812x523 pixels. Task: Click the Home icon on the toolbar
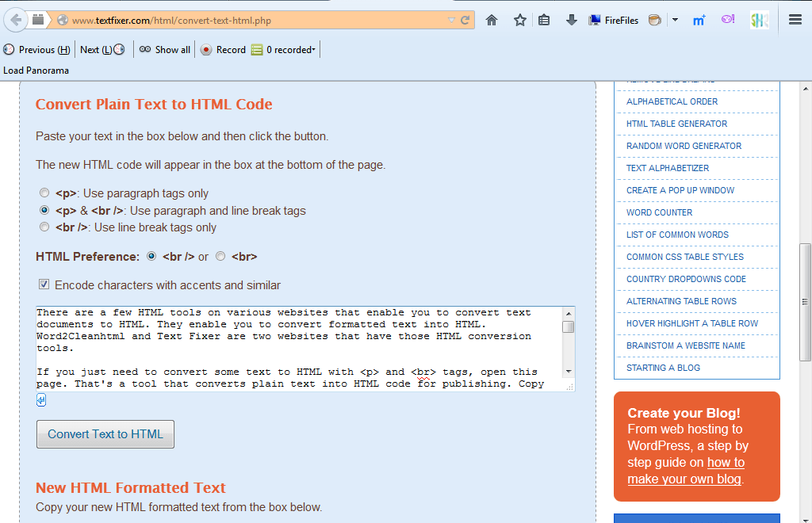click(x=491, y=20)
